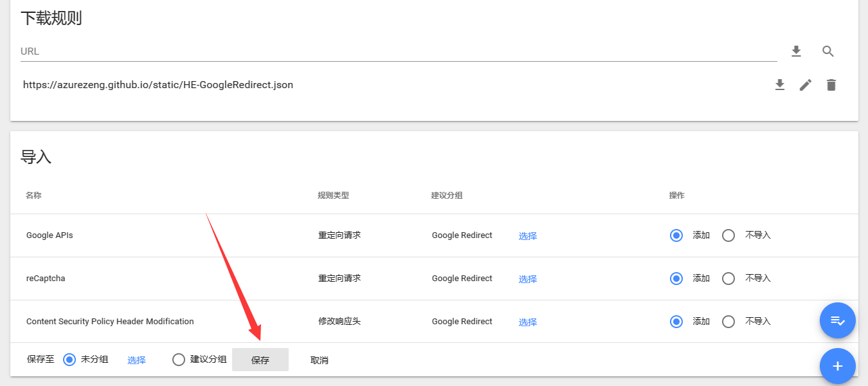Select the 未分组 save option
This screenshot has width=868, height=386.
[x=69, y=360]
